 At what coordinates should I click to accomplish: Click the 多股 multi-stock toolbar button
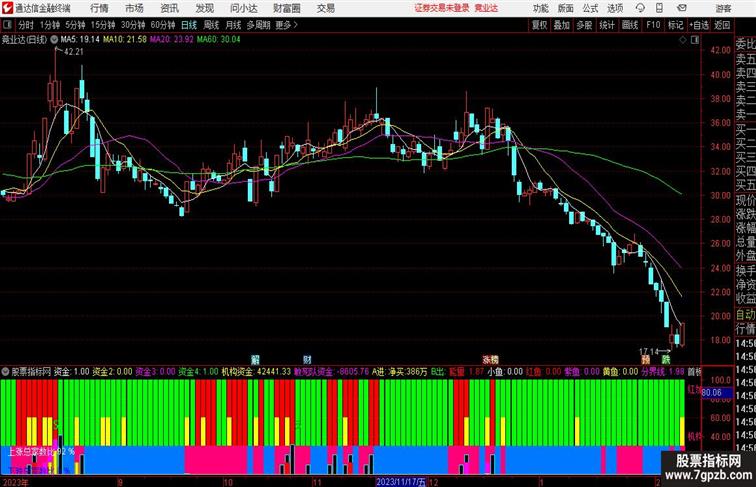point(584,25)
